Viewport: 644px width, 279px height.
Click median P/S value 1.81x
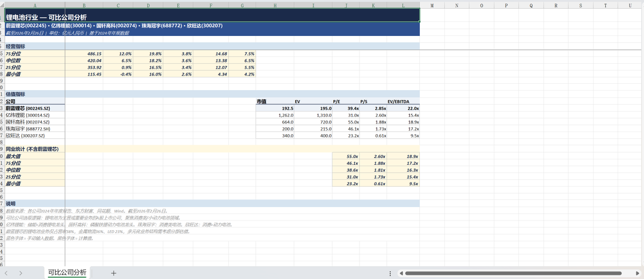374,170
